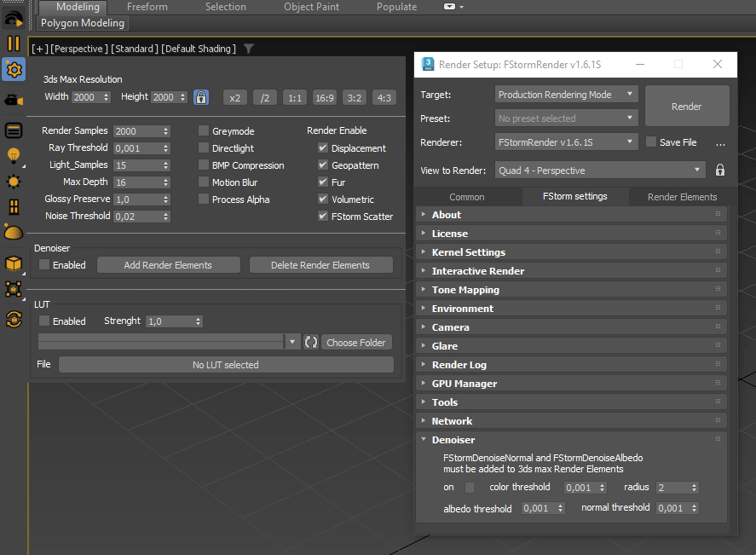Click Delete Render Elements button
The width and height of the screenshot is (756, 555).
coord(320,265)
